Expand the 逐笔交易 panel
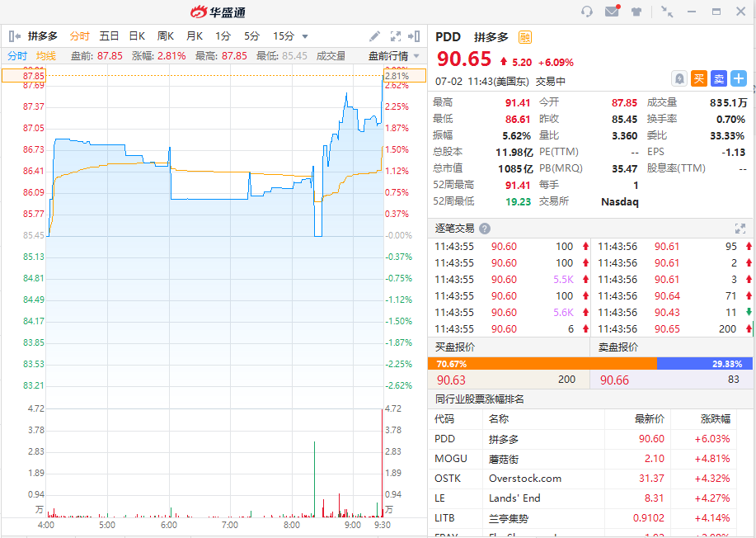Image resolution: width=756 pixels, height=538 pixels. point(740,229)
